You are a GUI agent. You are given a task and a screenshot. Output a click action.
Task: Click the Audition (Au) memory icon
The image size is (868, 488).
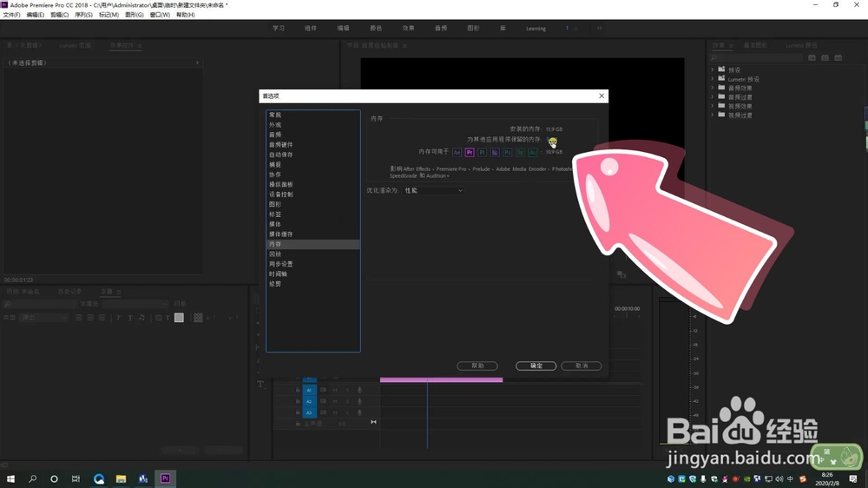click(533, 152)
